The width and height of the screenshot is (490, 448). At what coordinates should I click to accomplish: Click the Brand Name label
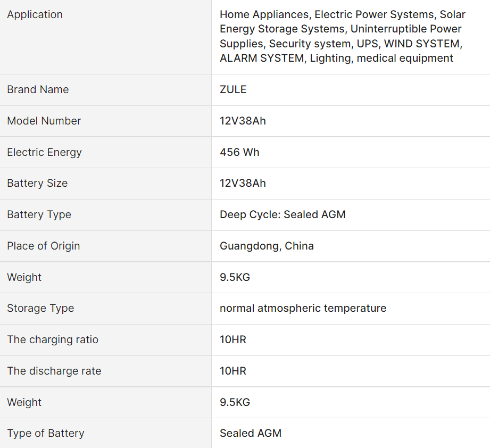(x=38, y=89)
